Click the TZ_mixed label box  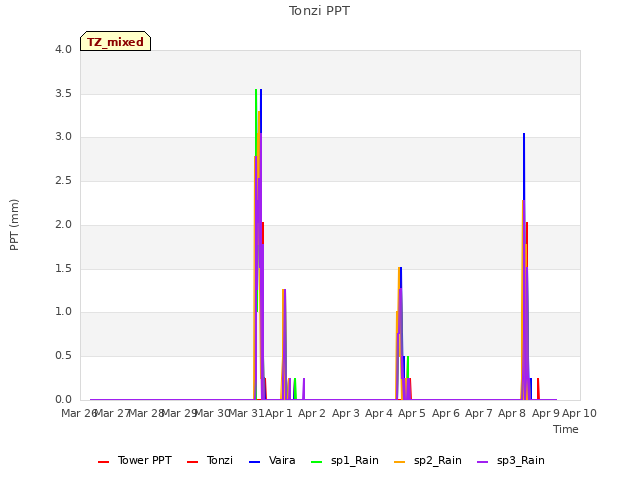click(116, 41)
